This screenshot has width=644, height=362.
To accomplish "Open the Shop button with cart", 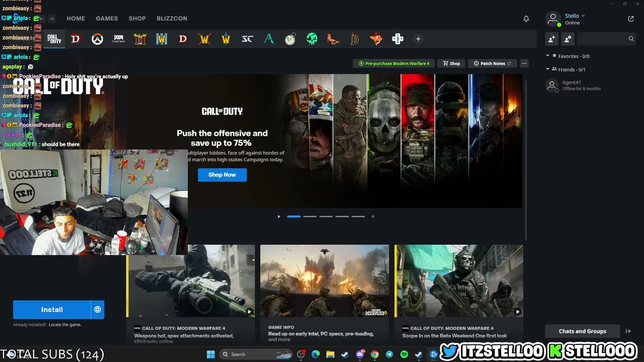I will click(x=451, y=63).
